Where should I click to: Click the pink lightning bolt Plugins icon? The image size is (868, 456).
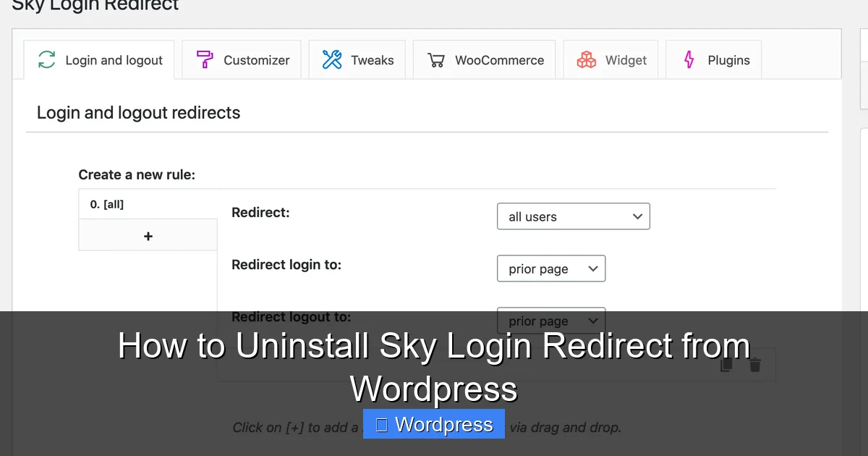pos(689,60)
